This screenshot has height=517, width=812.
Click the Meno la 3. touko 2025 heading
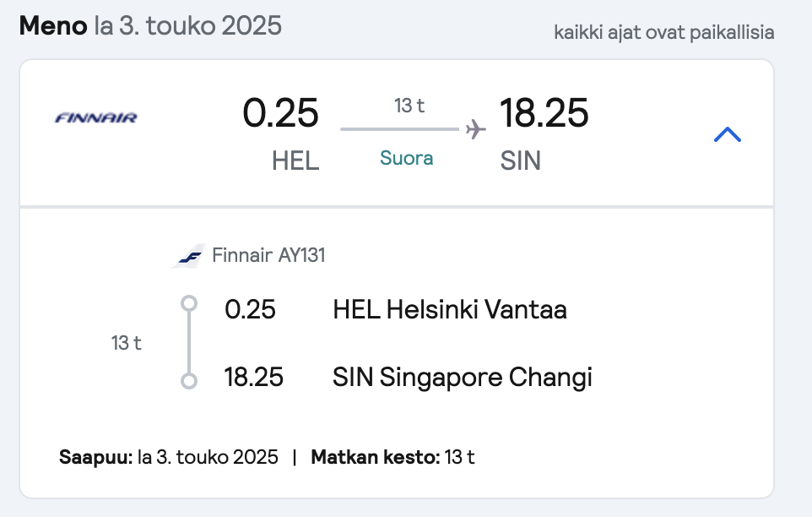pos(150,25)
